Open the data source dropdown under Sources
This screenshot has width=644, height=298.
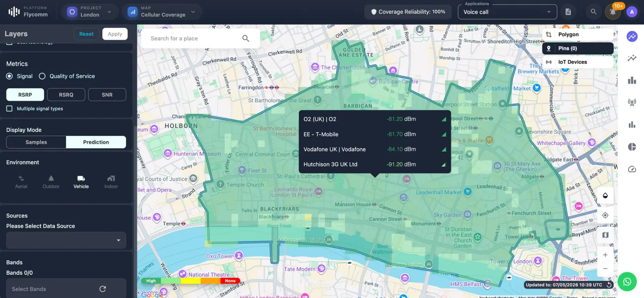coord(66,240)
